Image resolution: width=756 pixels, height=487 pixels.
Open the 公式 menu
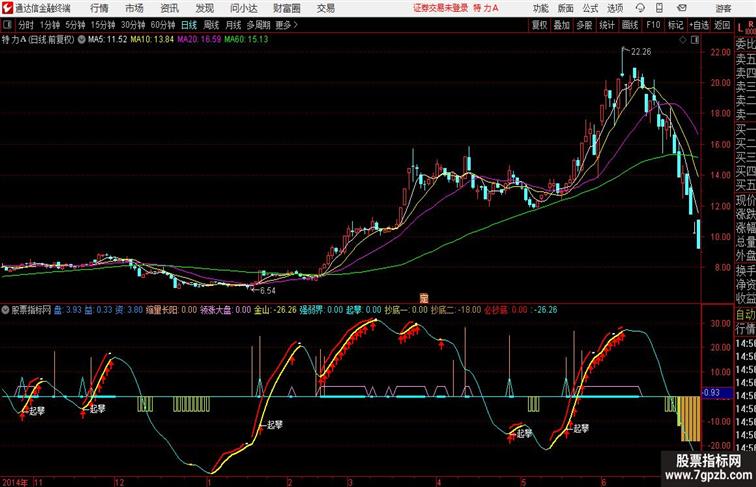click(x=590, y=8)
